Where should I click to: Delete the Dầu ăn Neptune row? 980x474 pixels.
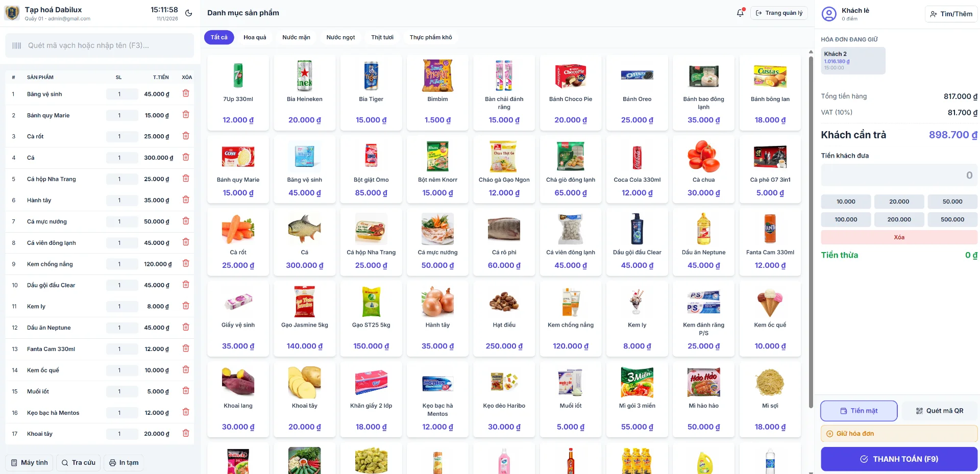[x=186, y=327]
